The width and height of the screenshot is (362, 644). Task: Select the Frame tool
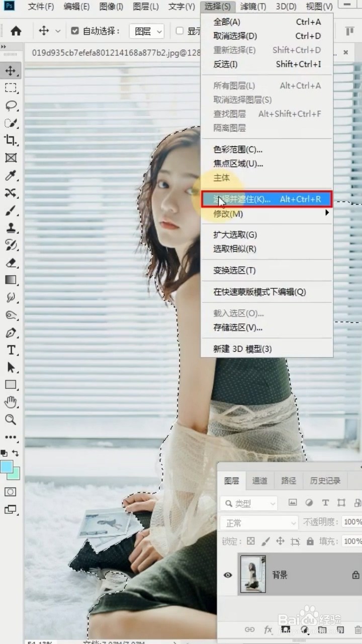coord(11,158)
